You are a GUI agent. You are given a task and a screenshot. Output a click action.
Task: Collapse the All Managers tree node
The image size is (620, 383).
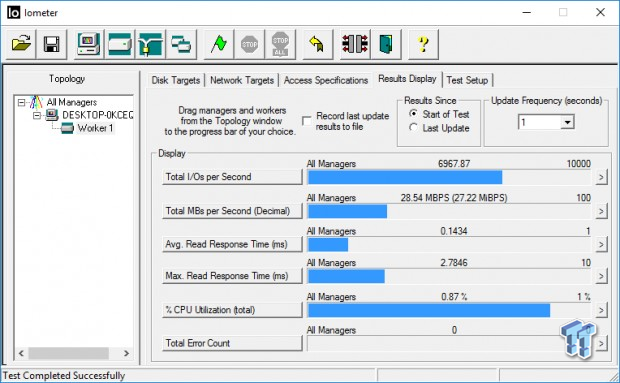point(21,102)
